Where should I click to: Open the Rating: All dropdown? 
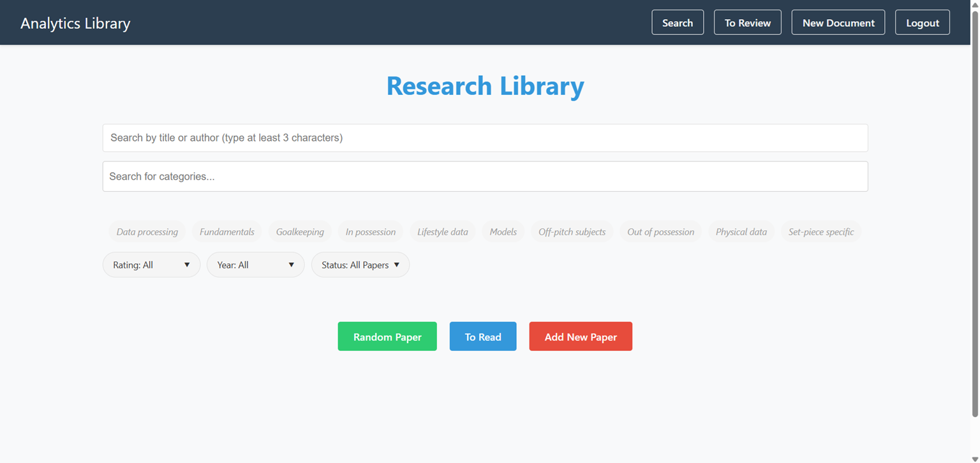[151, 265]
